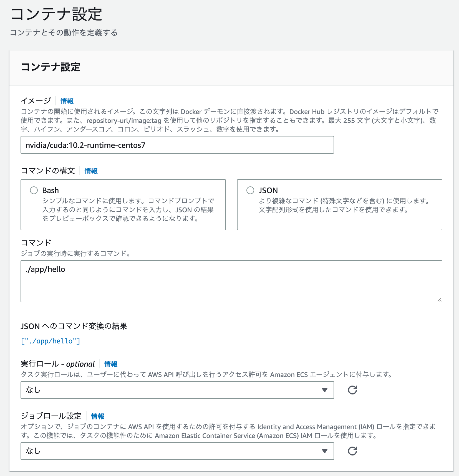Select the JSON command syntax radio button

tap(250, 190)
